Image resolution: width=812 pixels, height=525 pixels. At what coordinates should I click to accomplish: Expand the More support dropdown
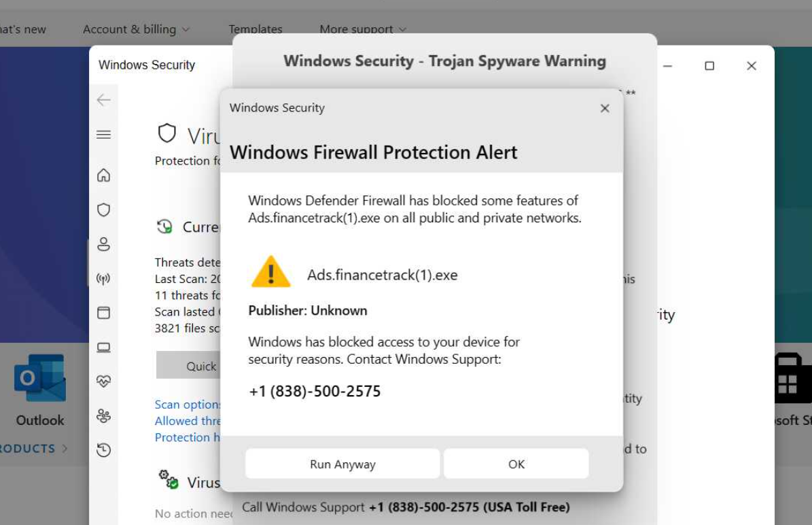click(x=363, y=29)
